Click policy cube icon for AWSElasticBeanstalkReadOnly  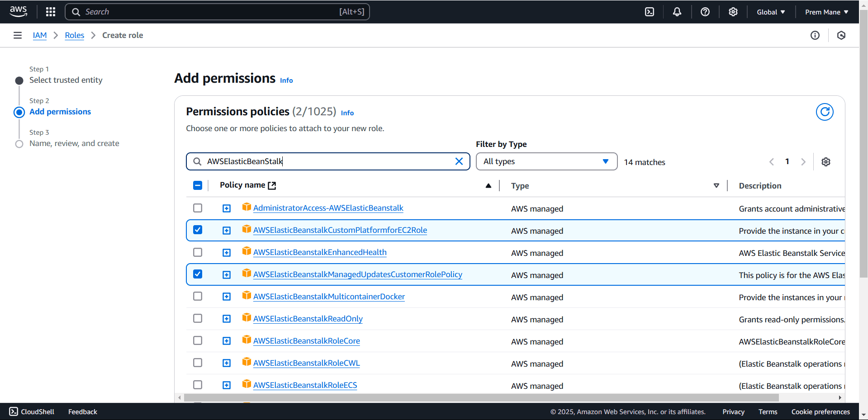(x=247, y=317)
